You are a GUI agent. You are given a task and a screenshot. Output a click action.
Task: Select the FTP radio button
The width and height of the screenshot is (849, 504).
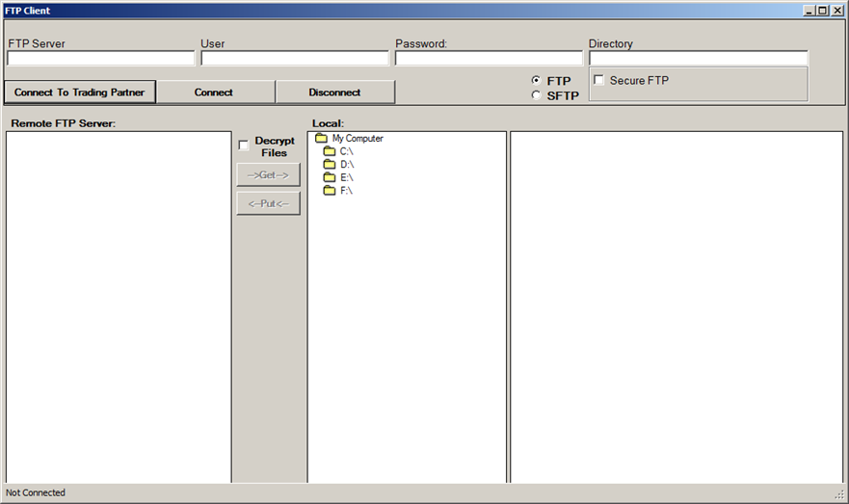(x=536, y=80)
